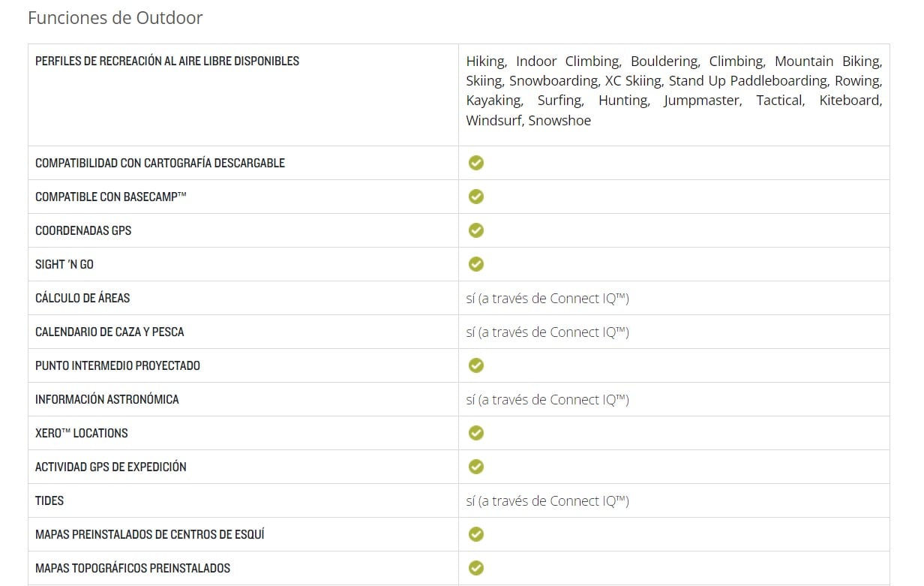This screenshot has width=924, height=586.
Task: Click the Mapas topográficos preinstalados checkmark
Action: (x=475, y=568)
